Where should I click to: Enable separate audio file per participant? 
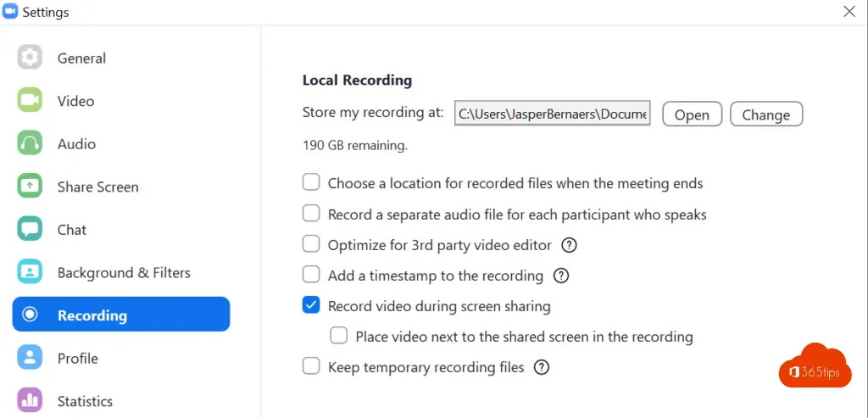coord(312,214)
